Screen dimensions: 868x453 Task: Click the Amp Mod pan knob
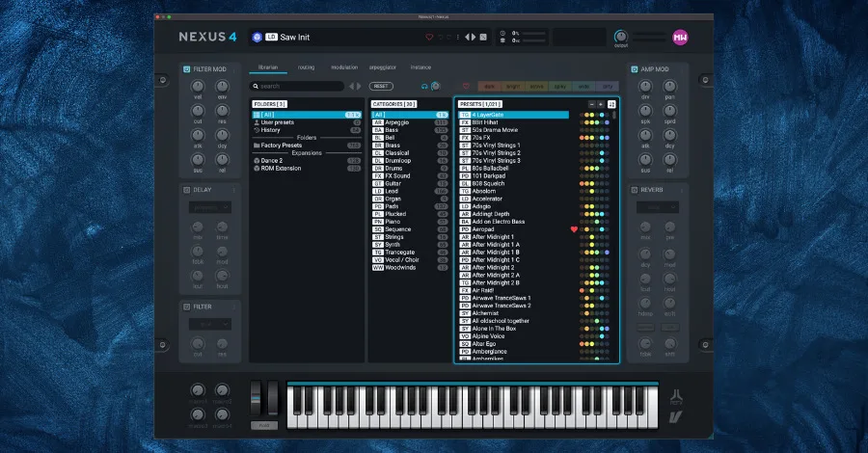pyautogui.click(x=670, y=87)
